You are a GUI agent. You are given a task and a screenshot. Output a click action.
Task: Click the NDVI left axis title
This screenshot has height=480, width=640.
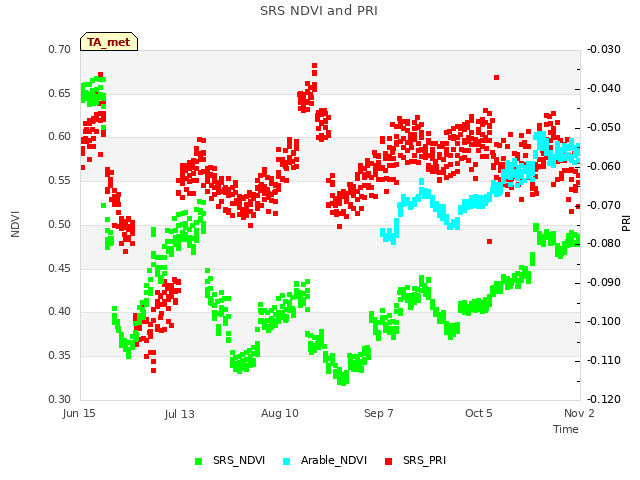(x=15, y=224)
